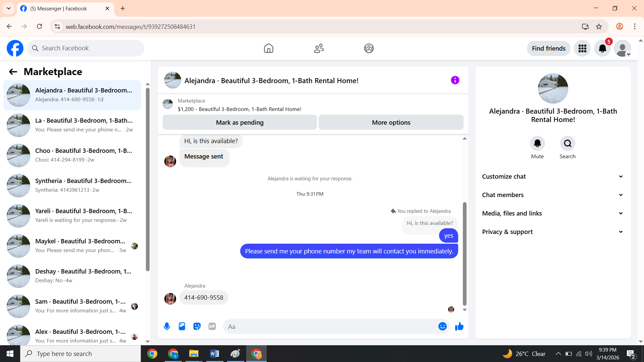Open the Friends tab in navbar
The image size is (644, 362).
pos(319,48)
